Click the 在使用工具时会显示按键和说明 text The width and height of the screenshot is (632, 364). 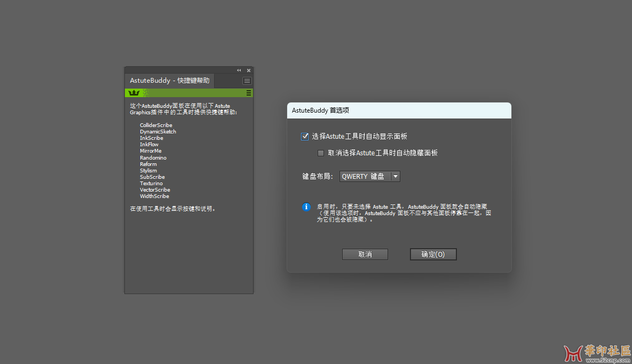(x=172, y=209)
